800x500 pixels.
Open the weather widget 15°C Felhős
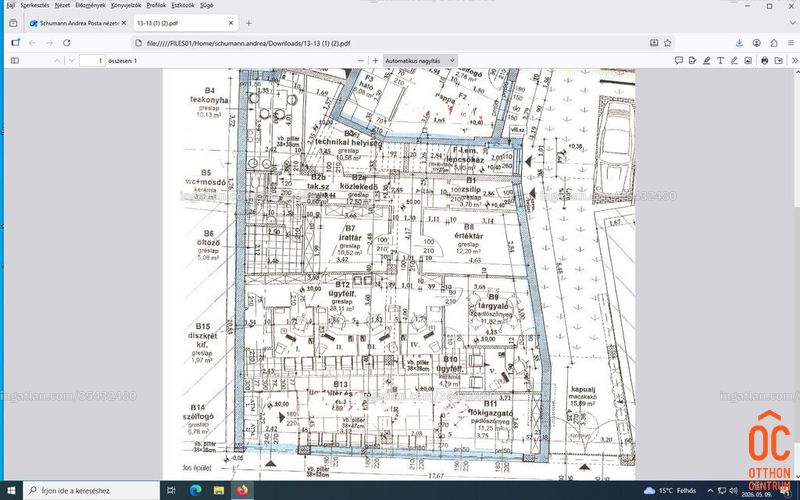670,491
